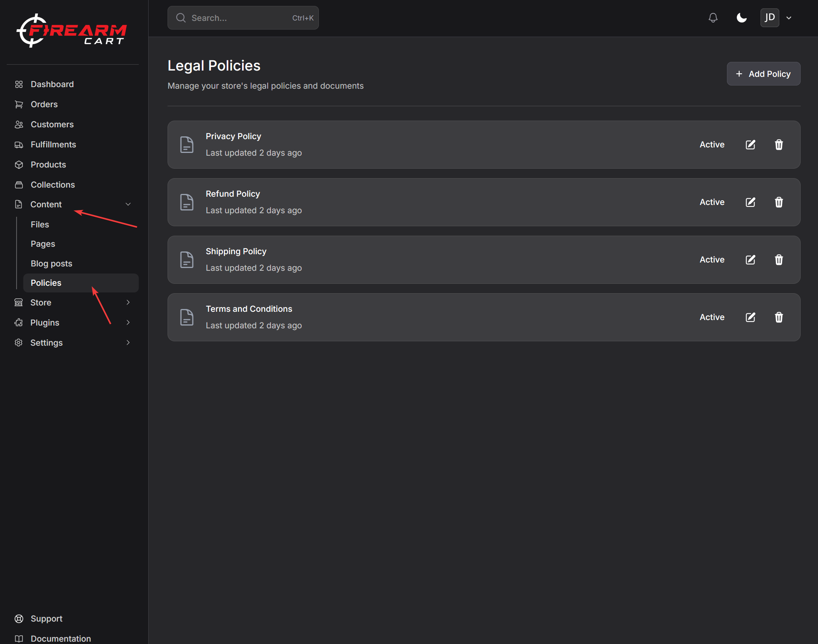Viewport: 818px width, 644px height.
Task: Click the Shipping Policy document icon
Action: 187,260
